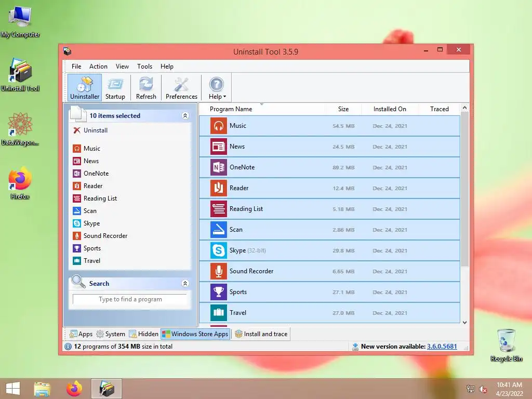532x399 pixels.
Task: Click the program list scroll down arrow
Action: coord(464,322)
